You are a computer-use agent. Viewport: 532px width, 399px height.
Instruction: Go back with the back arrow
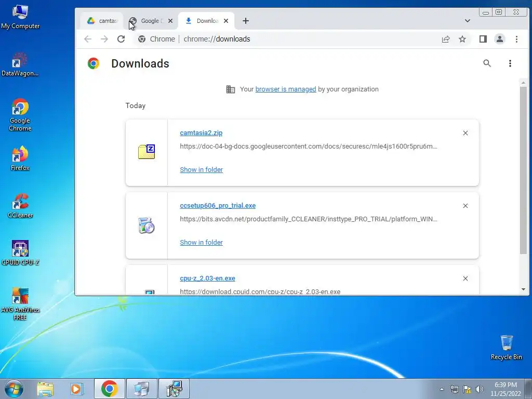pos(88,39)
